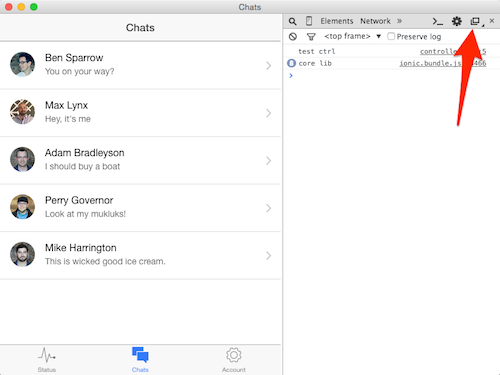Open the controller source link for test ctrl
The width and height of the screenshot is (500, 375).
[453, 51]
